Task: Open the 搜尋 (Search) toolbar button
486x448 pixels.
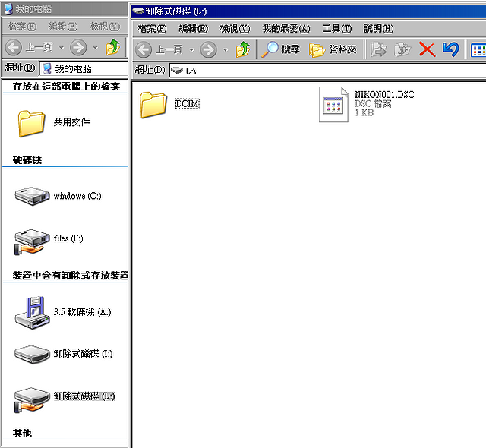Action: point(280,49)
